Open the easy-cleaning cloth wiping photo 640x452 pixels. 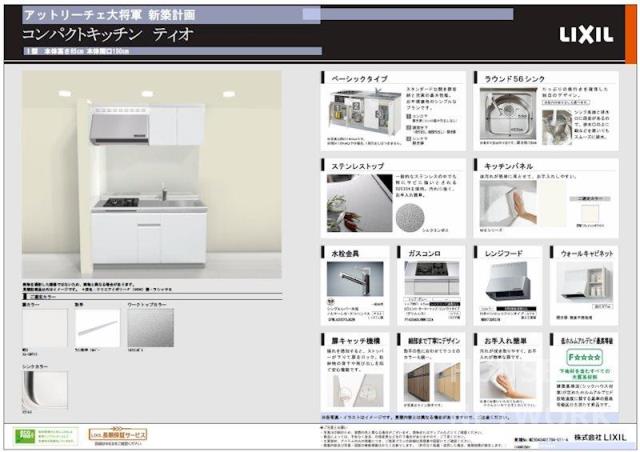[508, 380]
